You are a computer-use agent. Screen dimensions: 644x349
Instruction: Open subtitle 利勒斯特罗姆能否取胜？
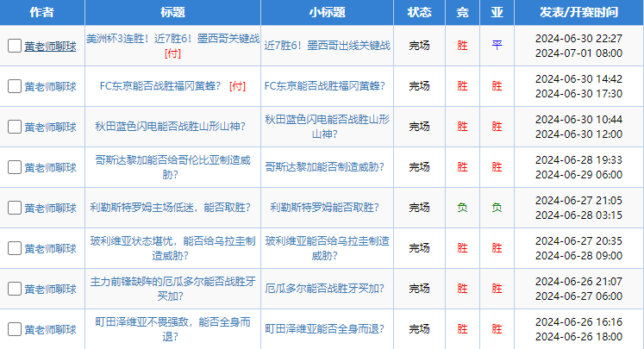click(324, 208)
